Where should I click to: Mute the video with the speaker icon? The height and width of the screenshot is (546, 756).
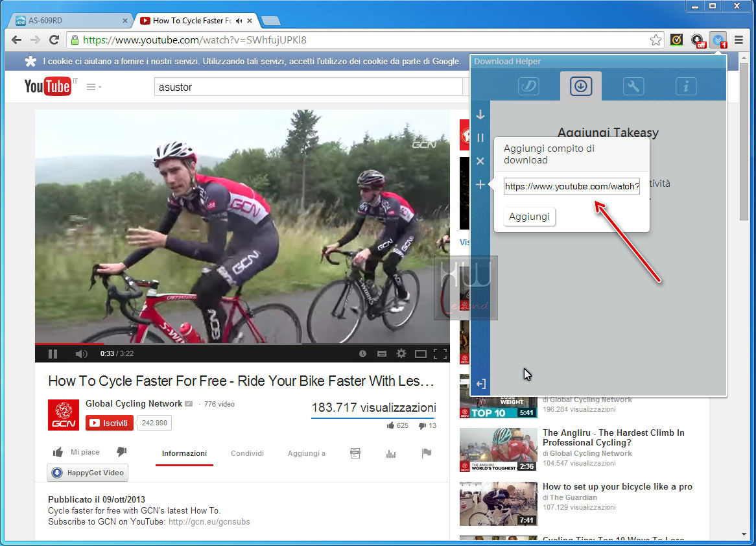(81, 353)
